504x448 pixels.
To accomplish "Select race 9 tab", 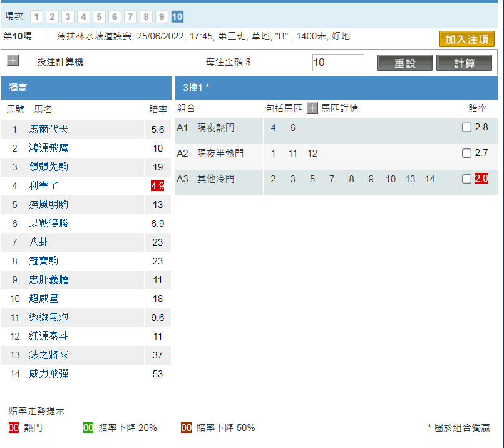I will point(162,17).
